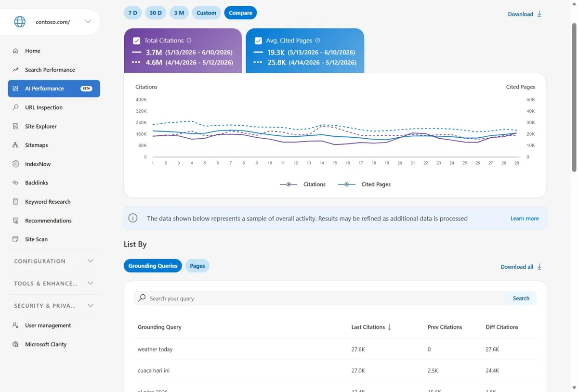Expand the Security & Privacy section
578x392 pixels.
(x=54, y=305)
